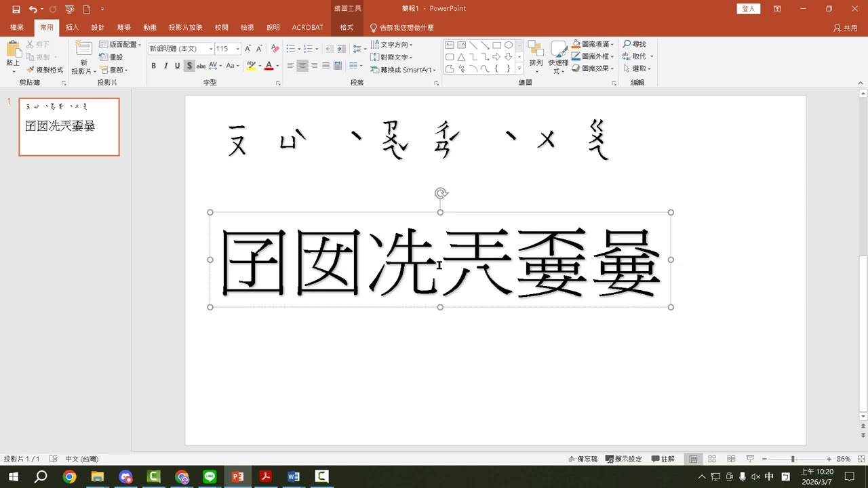
Task: Toggle Italic formatting
Action: [x=165, y=66]
